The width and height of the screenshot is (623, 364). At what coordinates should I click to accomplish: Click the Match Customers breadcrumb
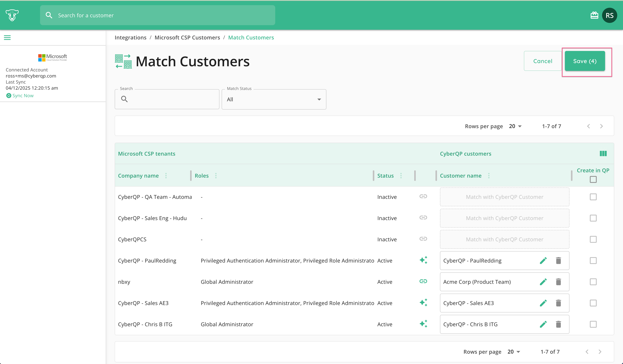coord(251,38)
